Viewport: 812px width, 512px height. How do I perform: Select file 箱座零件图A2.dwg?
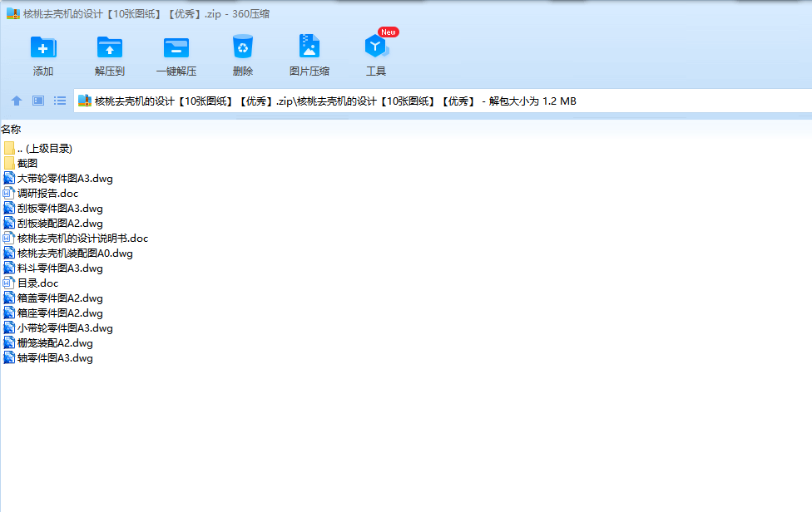53,313
